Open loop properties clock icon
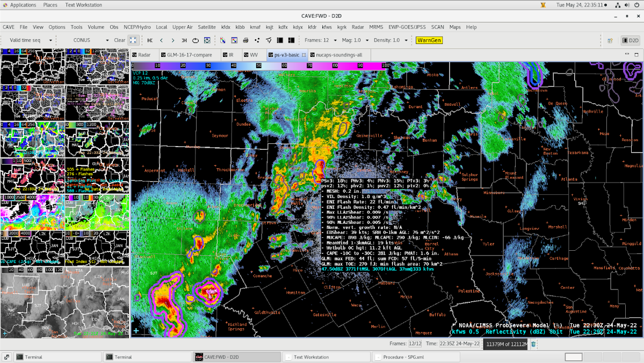 207,40
